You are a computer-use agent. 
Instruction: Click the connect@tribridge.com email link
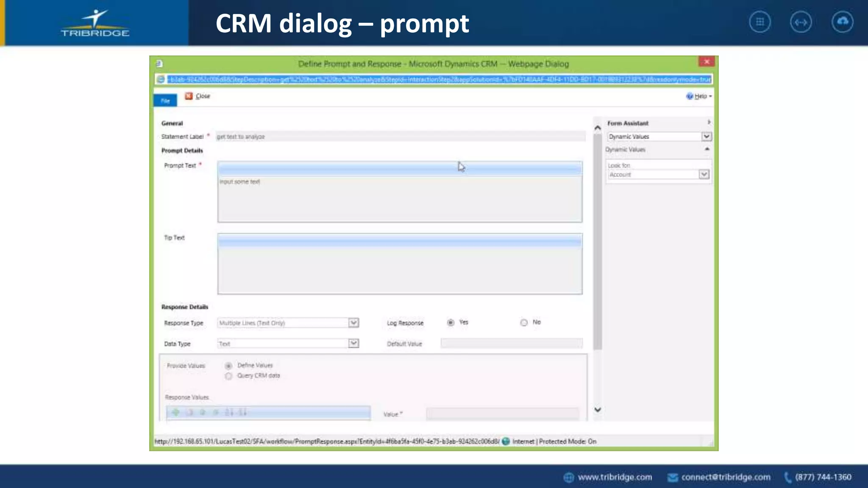pyautogui.click(x=726, y=477)
